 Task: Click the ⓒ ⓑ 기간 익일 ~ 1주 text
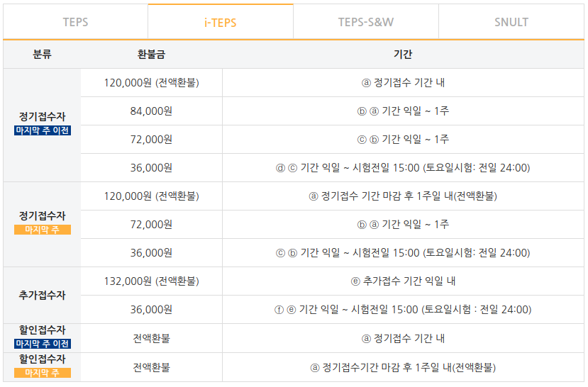pos(403,140)
